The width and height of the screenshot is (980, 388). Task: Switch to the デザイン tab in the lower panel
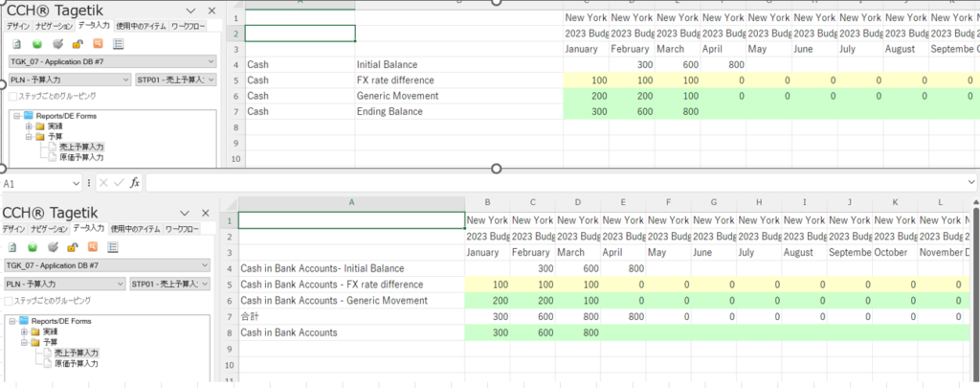pos(13,229)
